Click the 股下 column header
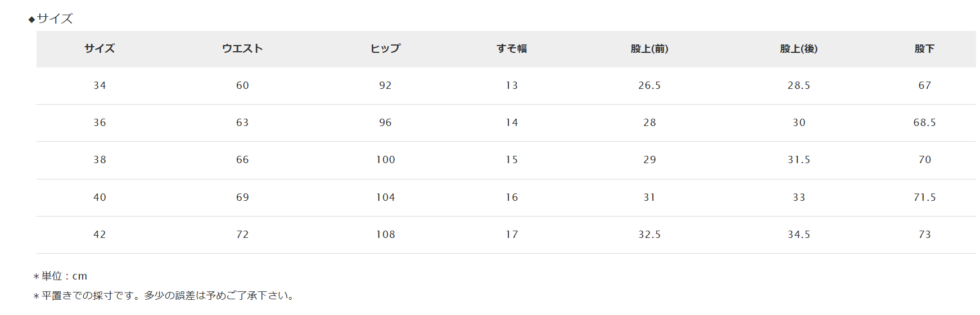Screen dimensions: 980x315 coord(925,49)
